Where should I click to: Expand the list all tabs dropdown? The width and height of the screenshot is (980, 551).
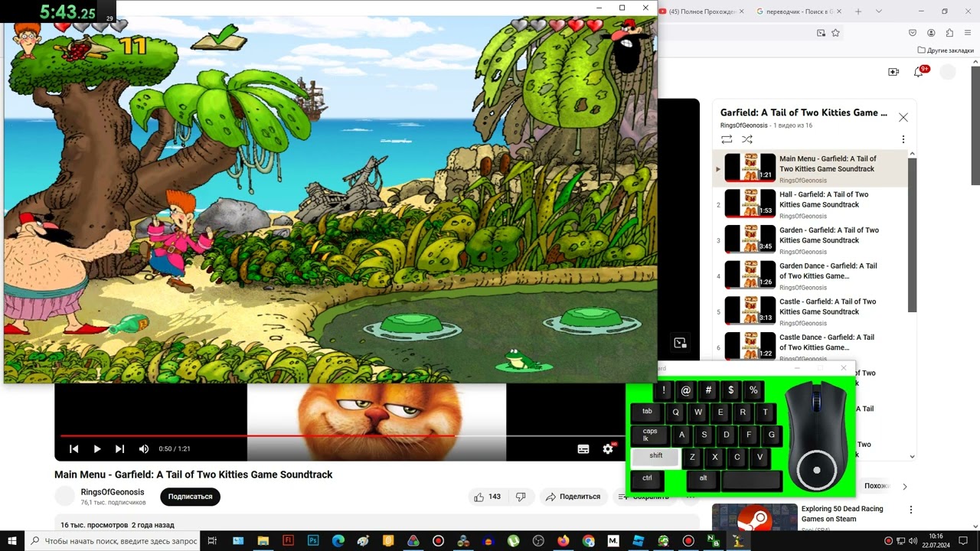[879, 11]
